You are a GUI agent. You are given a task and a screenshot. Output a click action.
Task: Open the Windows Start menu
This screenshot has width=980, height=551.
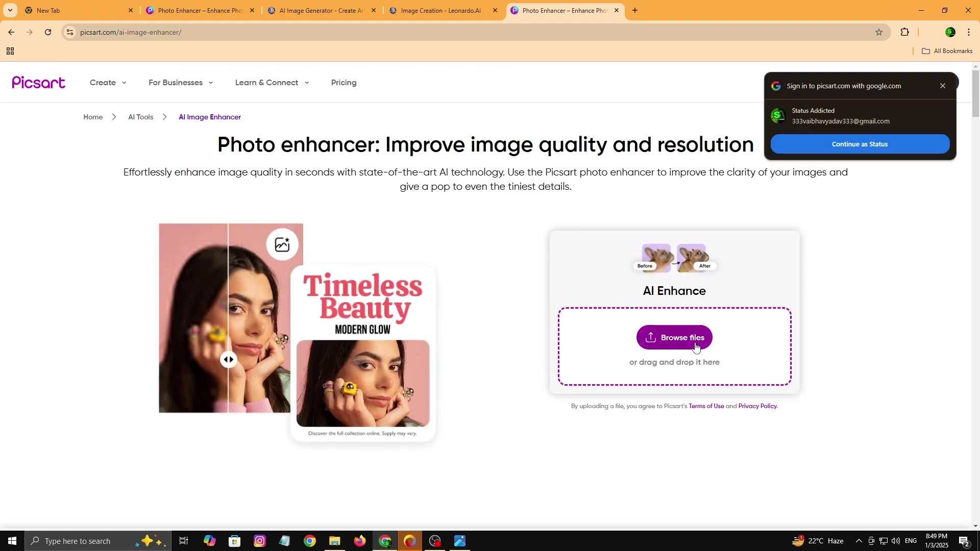pyautogui.click(x=12, y=541)
